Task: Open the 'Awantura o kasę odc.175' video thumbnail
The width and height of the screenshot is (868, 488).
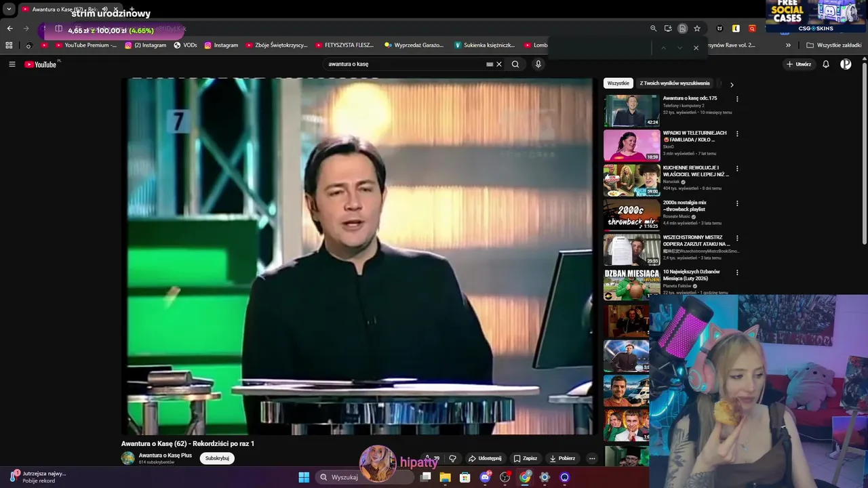Action: tap(631, 110)
